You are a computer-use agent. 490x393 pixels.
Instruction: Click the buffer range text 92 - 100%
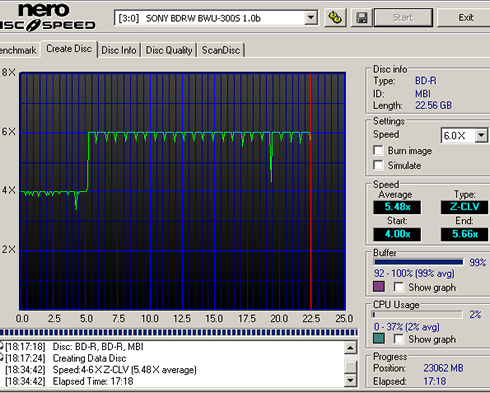[x=414, y=274]
